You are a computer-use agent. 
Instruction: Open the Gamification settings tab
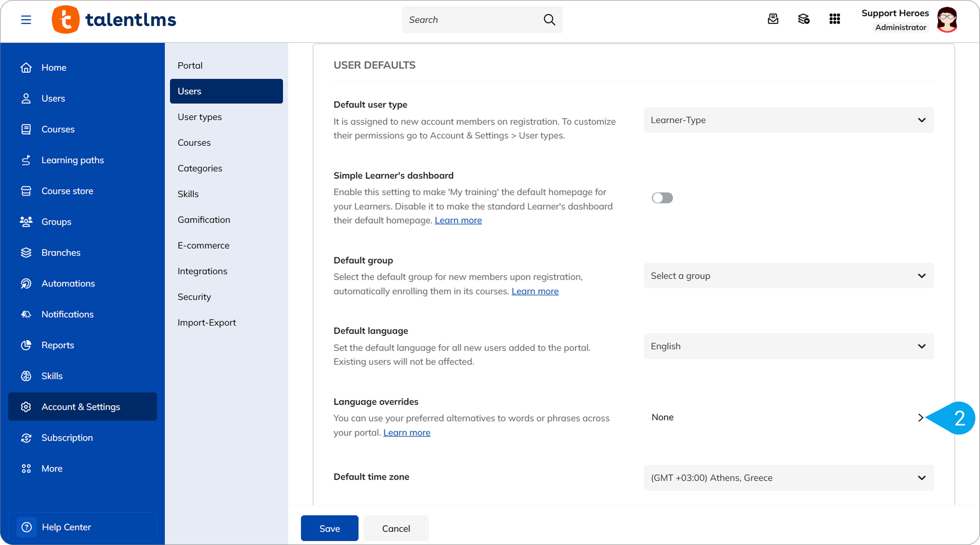coord(226,220)
